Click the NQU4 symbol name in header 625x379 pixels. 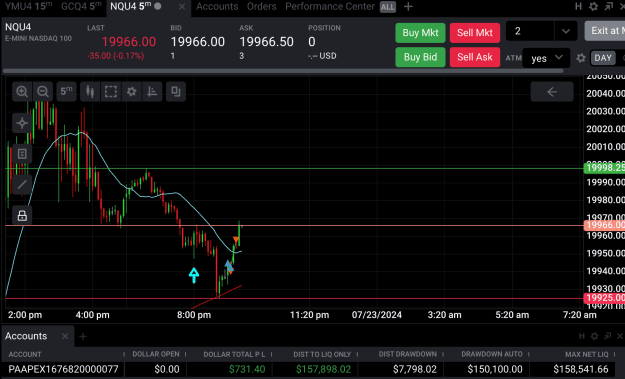coord(18,27)
